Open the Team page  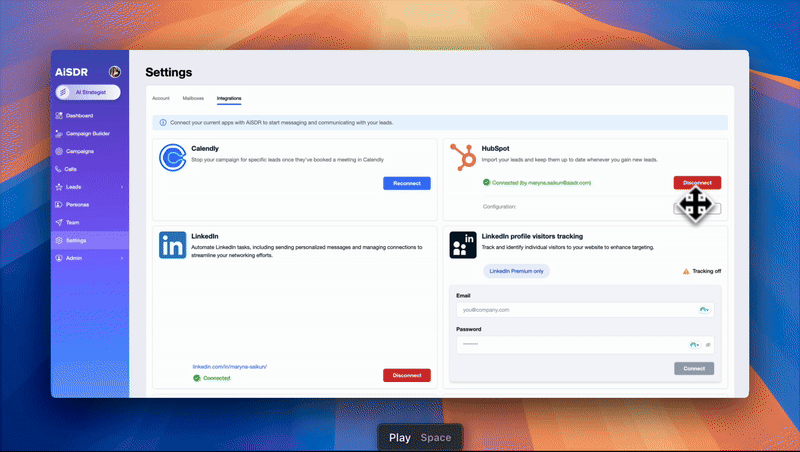tap(72, 222)
